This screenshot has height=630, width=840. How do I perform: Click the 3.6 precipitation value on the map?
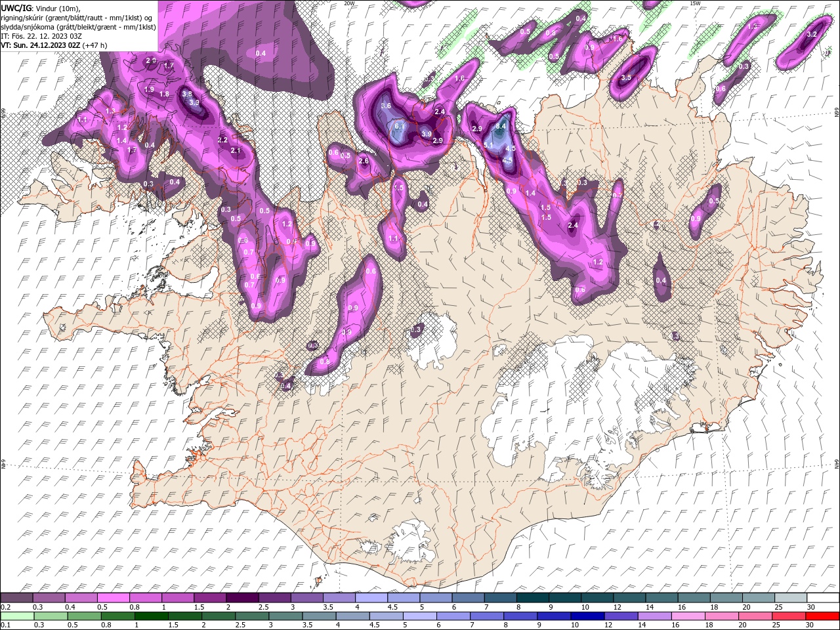tap(386, 106)
